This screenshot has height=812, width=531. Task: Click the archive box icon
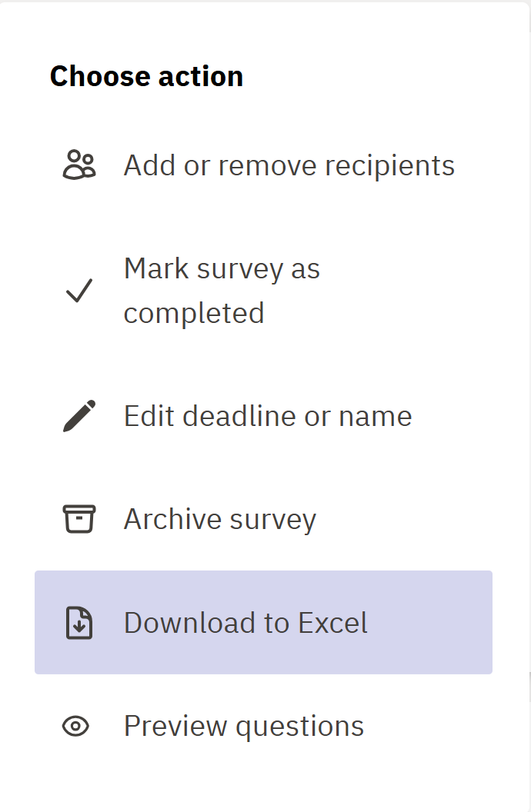click(x=78, y=519)
